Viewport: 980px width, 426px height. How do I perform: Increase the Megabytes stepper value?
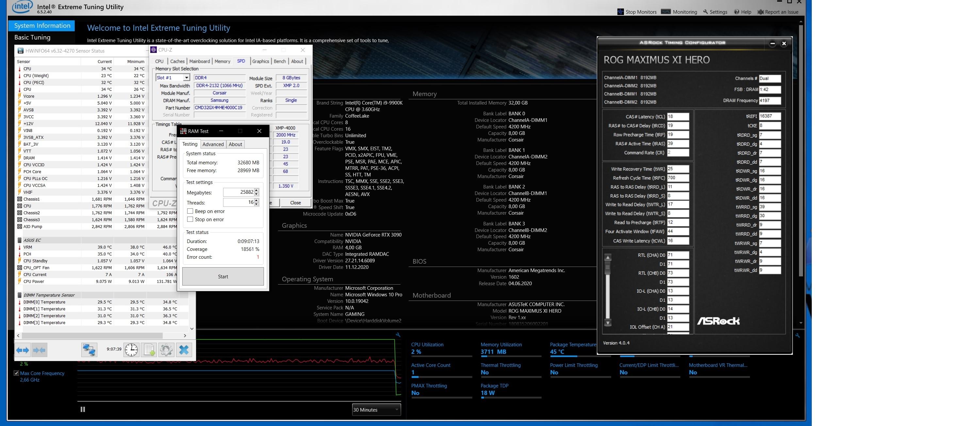coord(256,190)
